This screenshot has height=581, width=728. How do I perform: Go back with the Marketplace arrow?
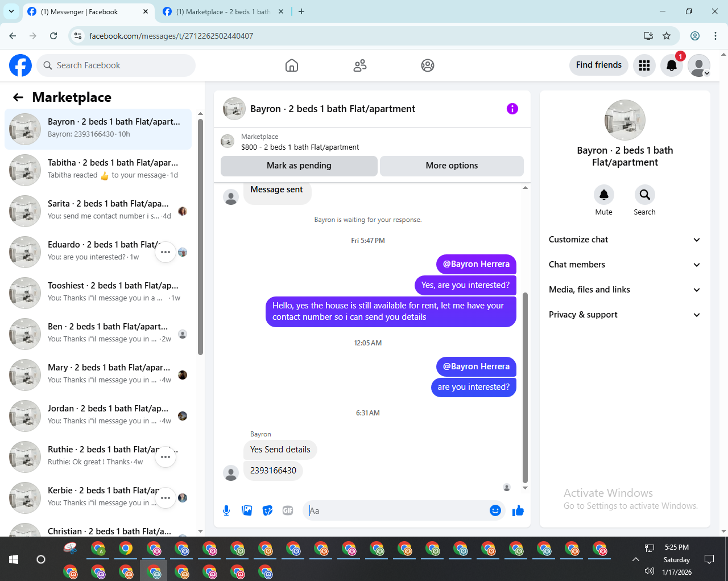[x=18, y=97]
